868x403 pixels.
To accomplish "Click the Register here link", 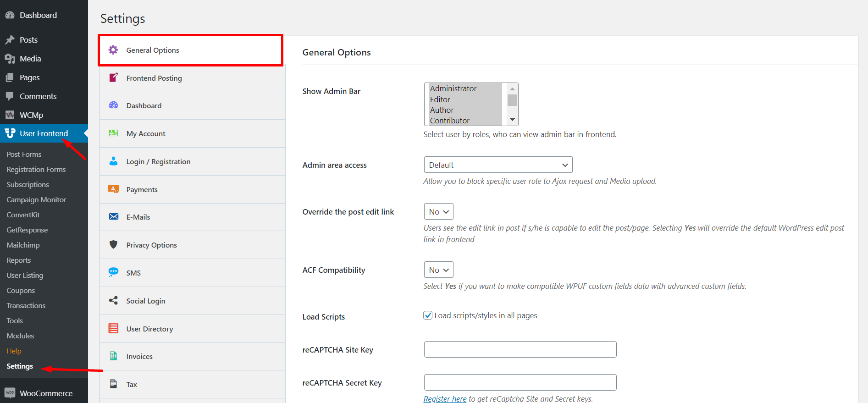I will pos(445,399).
